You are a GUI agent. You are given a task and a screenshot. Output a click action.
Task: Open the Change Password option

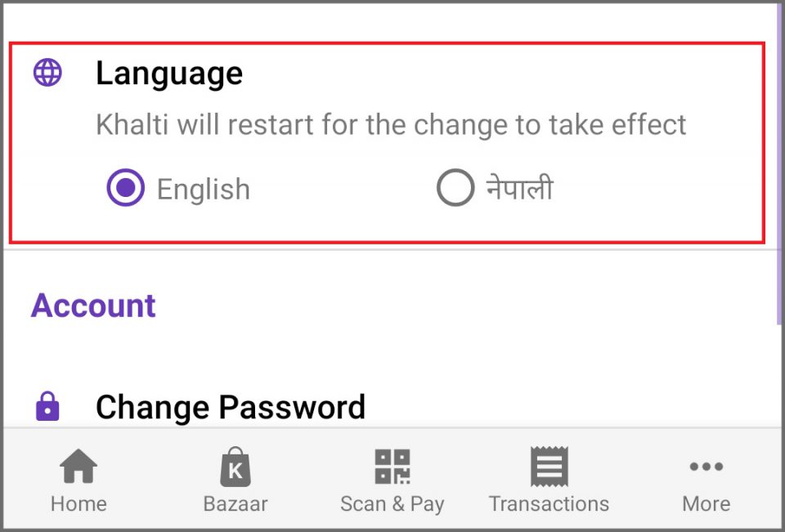coord(230,406)
